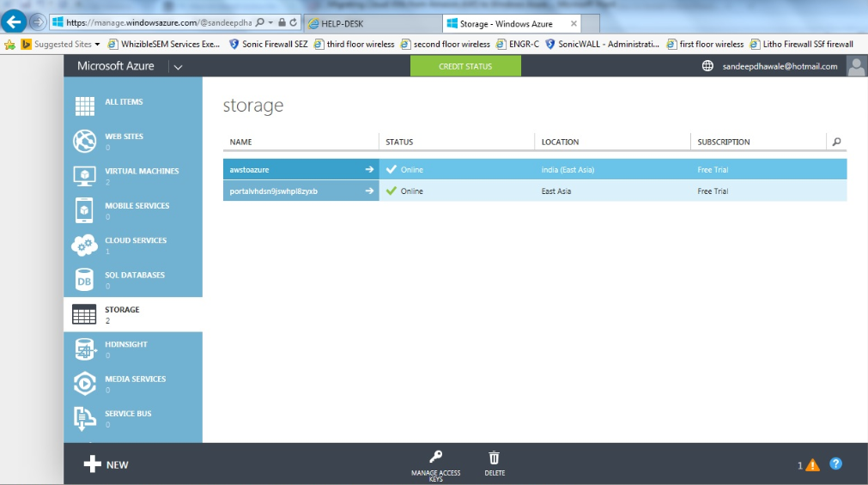
Task: Open the awstoazure storage account
Action: point(250,170)
